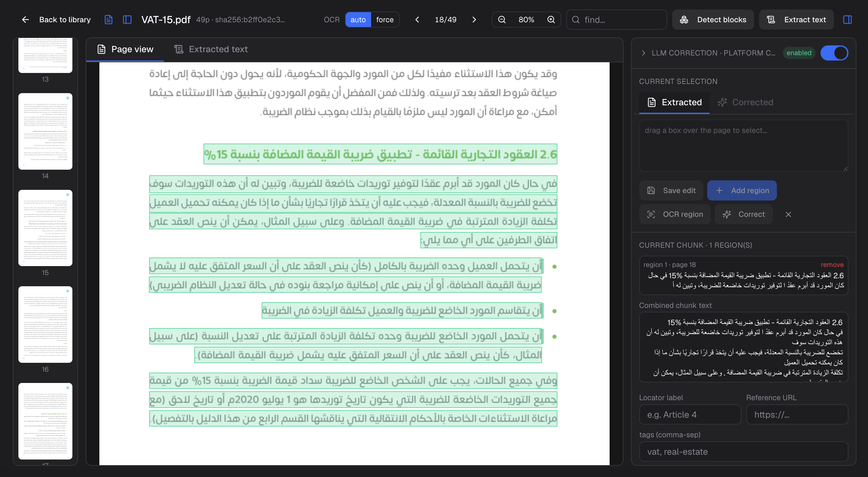Set OCR mode to auto
868x477 pixels.
tap(358, 20)
